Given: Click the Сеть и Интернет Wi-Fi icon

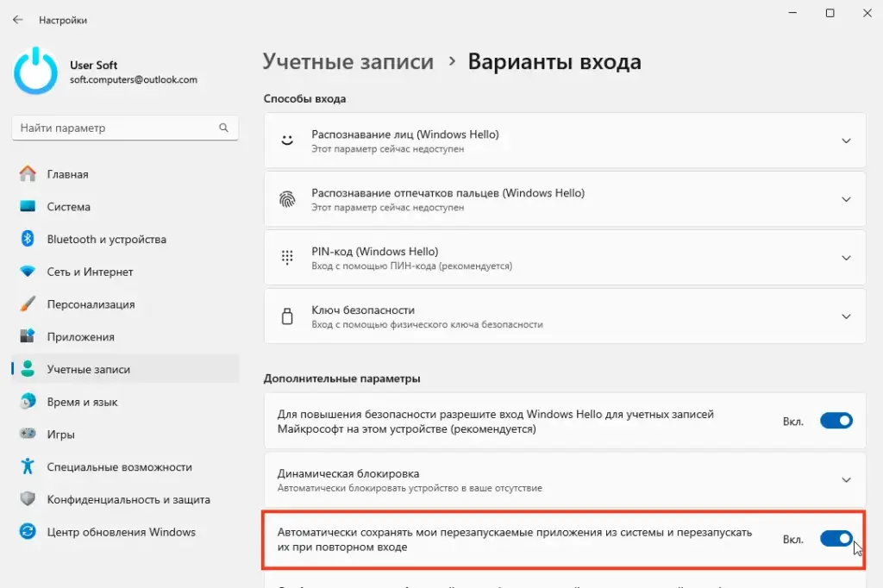Looking at the screenshot, I should [28, 272].
